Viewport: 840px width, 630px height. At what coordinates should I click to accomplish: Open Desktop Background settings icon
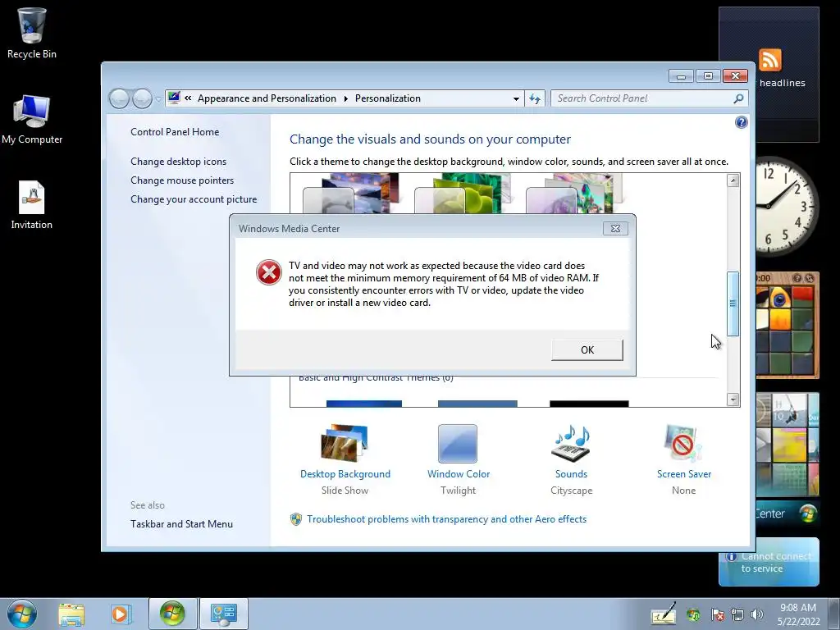click(x=345, y=444)
